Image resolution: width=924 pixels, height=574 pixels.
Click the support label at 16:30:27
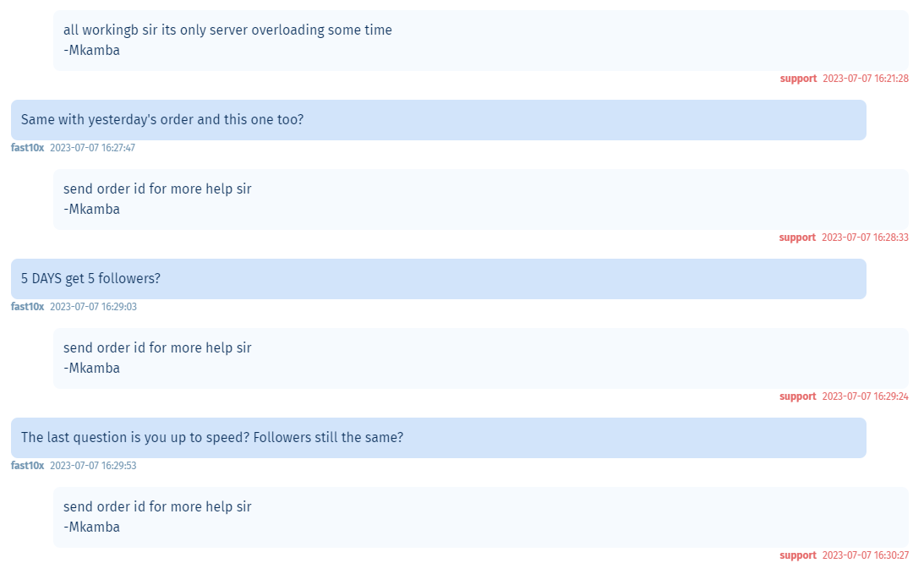tap(798, 556)
